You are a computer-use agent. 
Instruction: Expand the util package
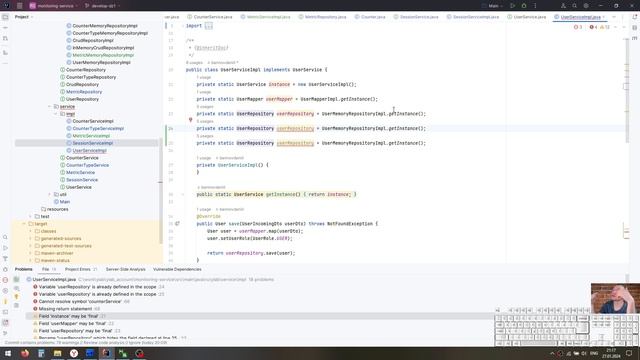click(49, 194)
